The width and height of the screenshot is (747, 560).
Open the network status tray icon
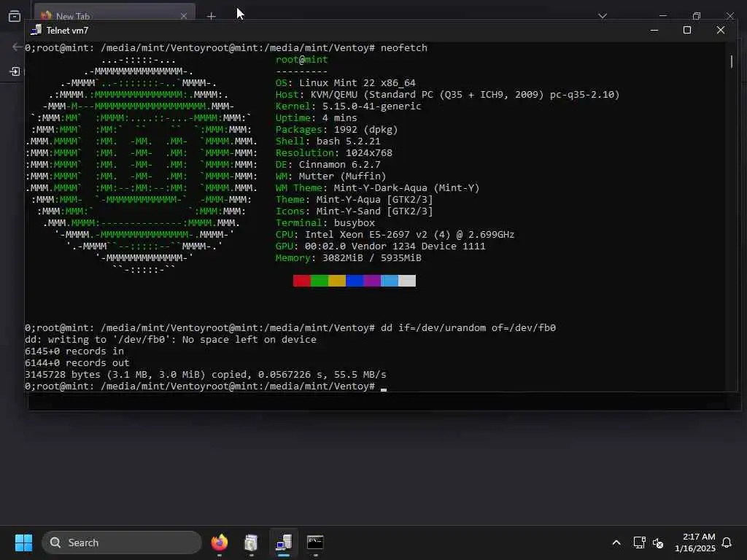point(639,542)
